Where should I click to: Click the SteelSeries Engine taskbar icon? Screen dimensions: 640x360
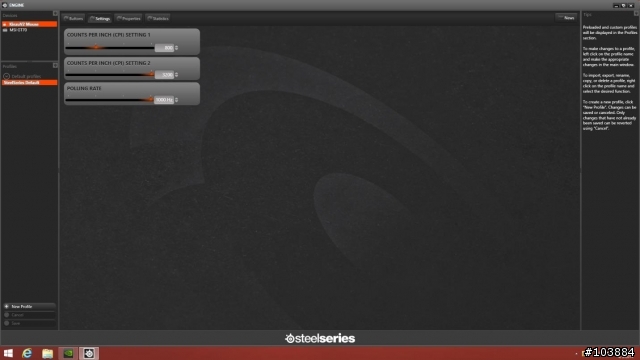click(89, 353)
